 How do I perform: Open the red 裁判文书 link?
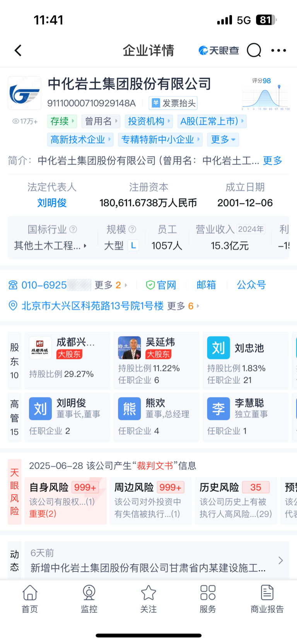pos(155,465)
